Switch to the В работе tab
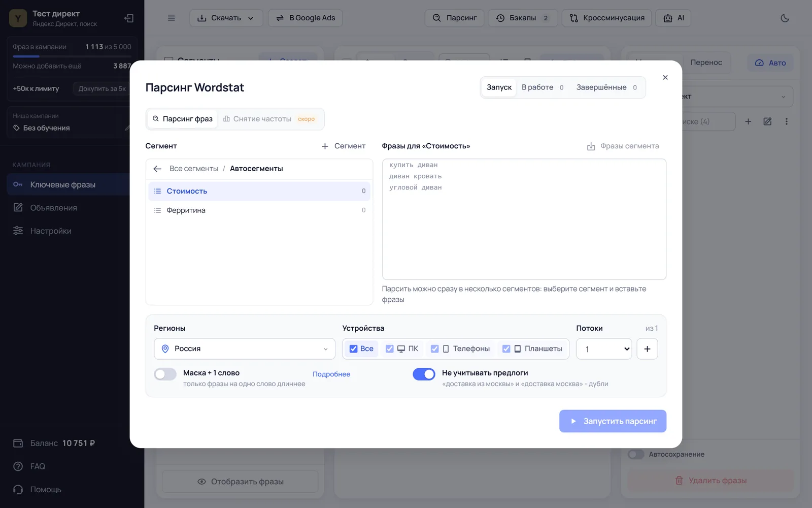Screen dimensions: 812x508 click(543, 87)
